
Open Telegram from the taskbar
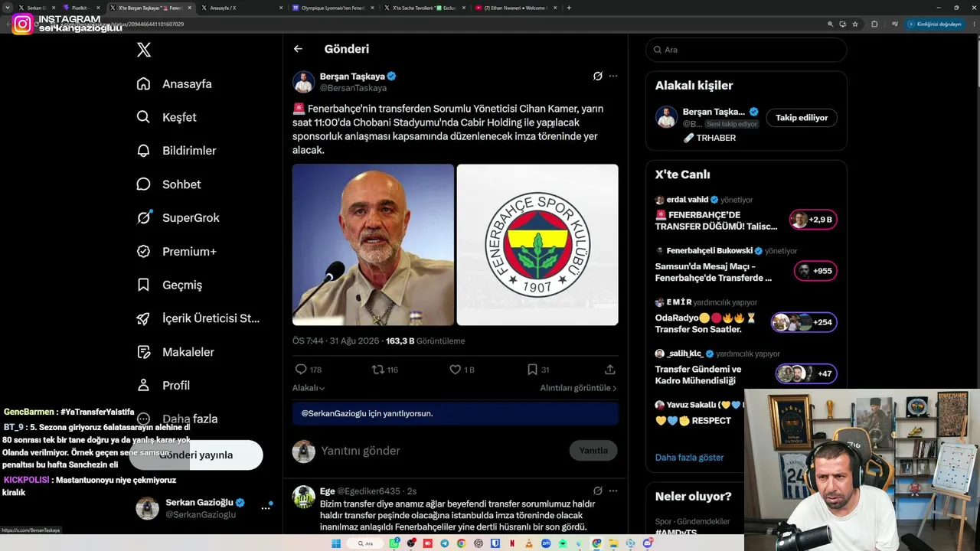click(x=445, y=543)
